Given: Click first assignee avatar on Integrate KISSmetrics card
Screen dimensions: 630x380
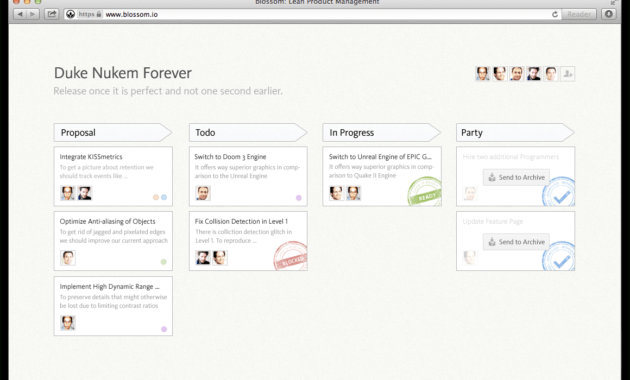Looking at the screenshot, I should 68,193.
